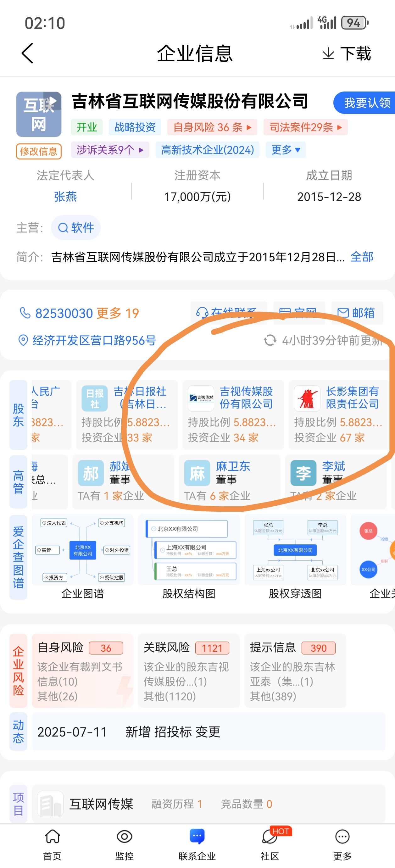Tap the 4G signal indicator

pyautogui.click(x=327, y=23)
